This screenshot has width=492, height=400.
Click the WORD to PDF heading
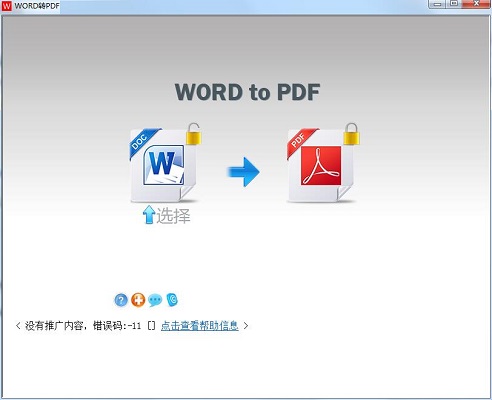point(247,92)
